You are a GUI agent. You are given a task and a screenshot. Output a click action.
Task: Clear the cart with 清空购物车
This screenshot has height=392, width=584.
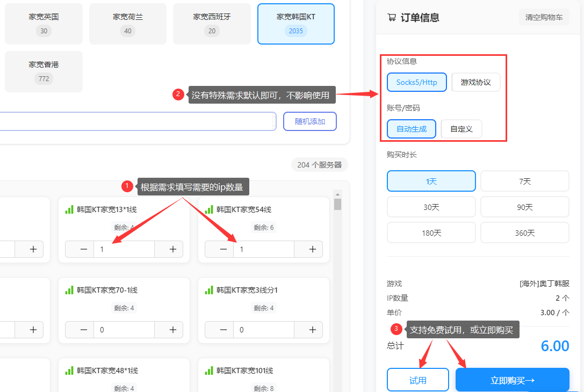544,17
